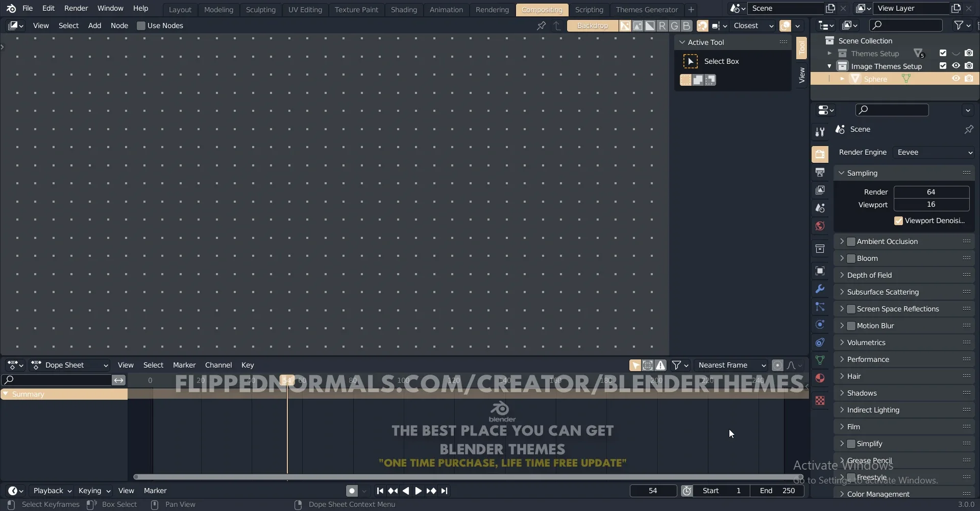Open the Nearest Frame snapping dropdown
This screenshot has height=511, width=980.
coord(731,365)
